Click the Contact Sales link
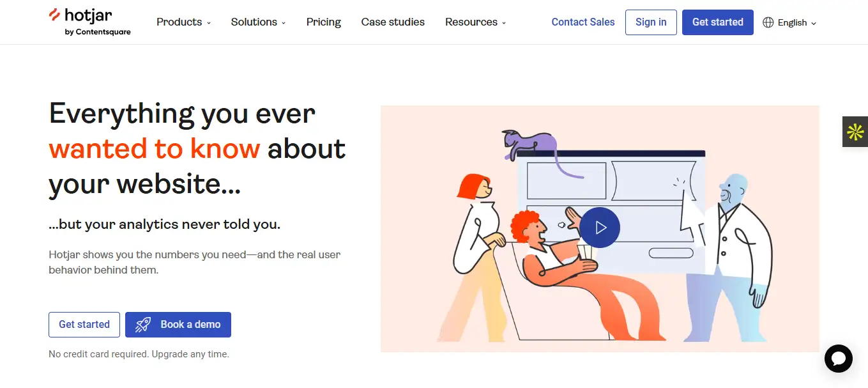868x388 pixels. 583,22
